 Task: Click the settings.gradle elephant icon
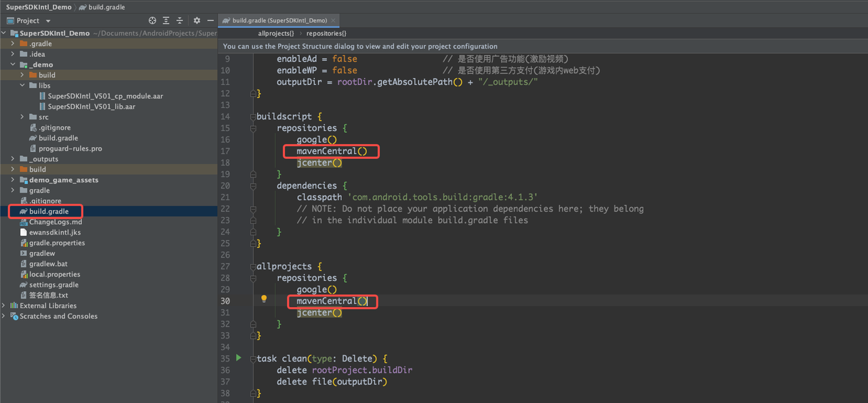pyautogui.click(x=24, y=285)
